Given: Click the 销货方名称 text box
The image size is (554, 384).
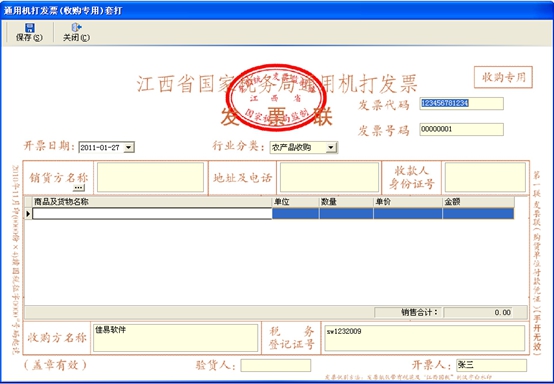Looking at the screenshot, I should (151, 177).
